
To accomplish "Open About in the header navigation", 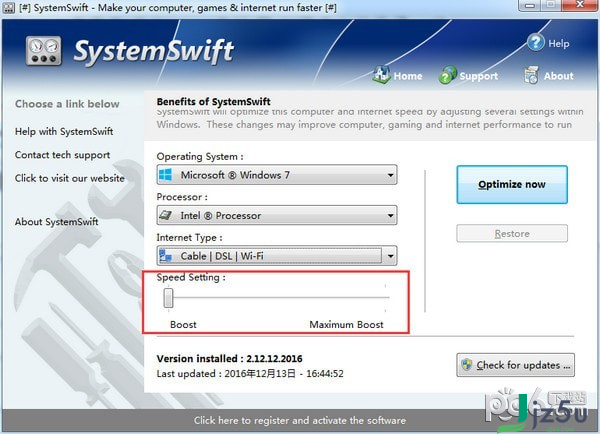I will 558,76.
